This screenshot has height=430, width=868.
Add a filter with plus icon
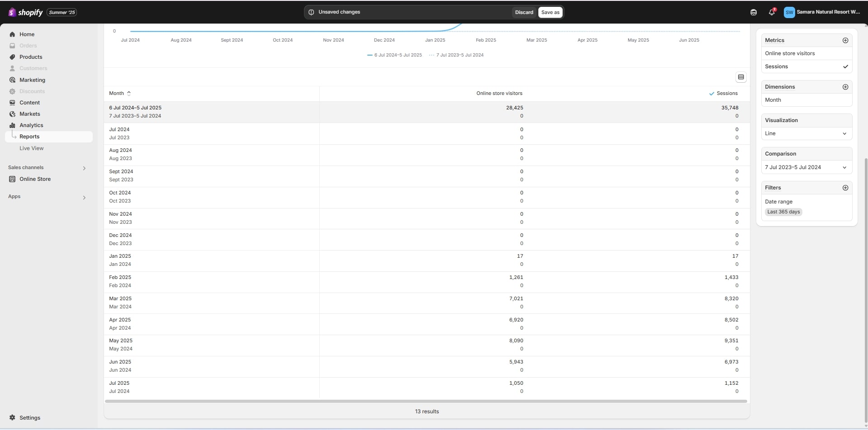[x=845, y=188]
